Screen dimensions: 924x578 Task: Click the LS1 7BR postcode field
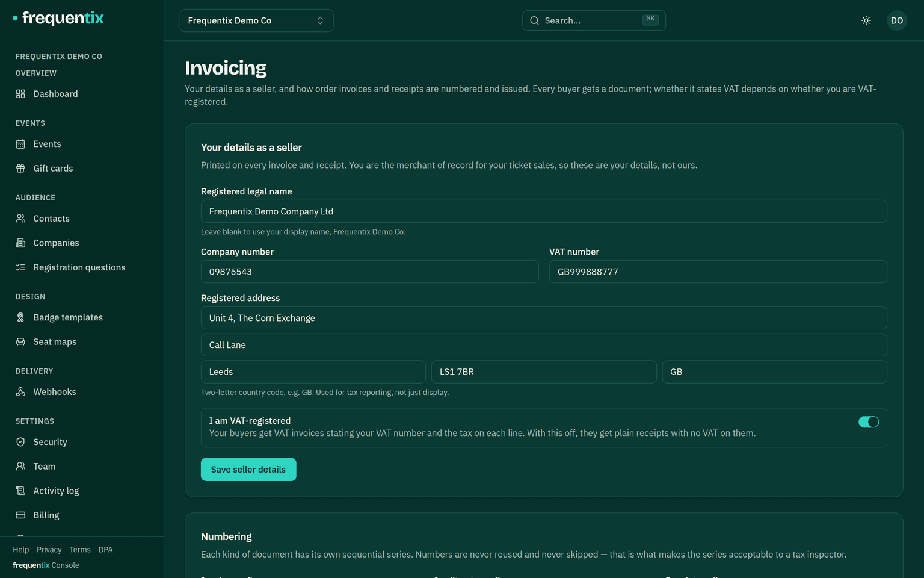(544, 372)
